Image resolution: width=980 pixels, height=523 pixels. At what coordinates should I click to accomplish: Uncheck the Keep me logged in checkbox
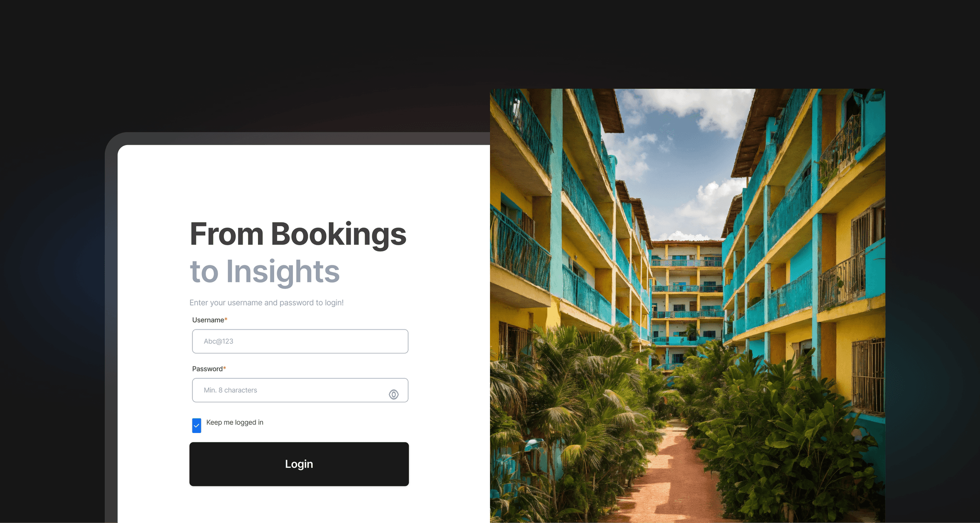coord(197,425)
